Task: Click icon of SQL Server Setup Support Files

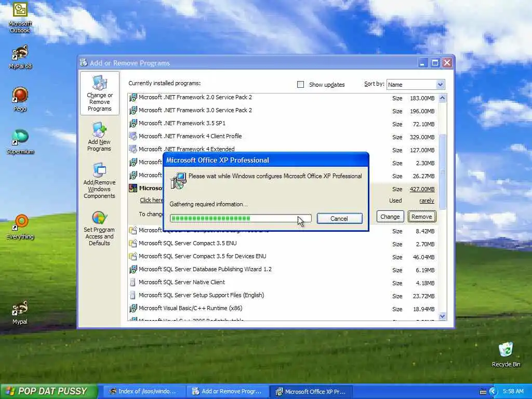Action: (132, 296)
